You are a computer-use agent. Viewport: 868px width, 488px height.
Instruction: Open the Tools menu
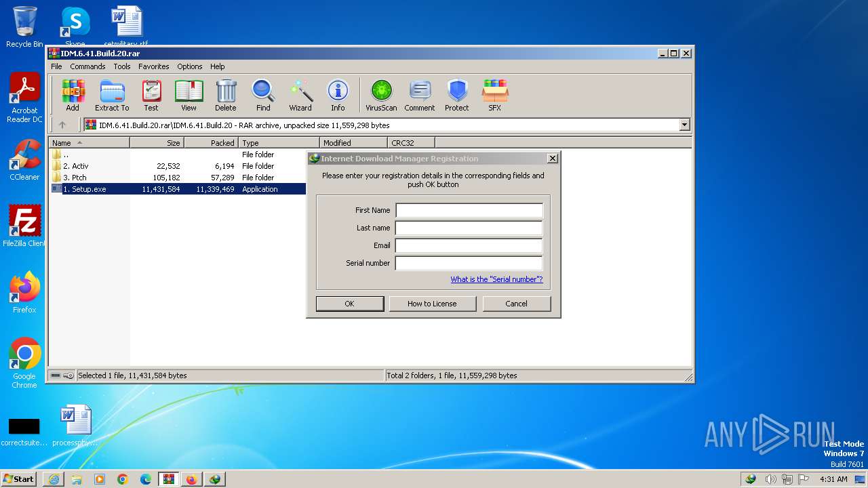122,66
